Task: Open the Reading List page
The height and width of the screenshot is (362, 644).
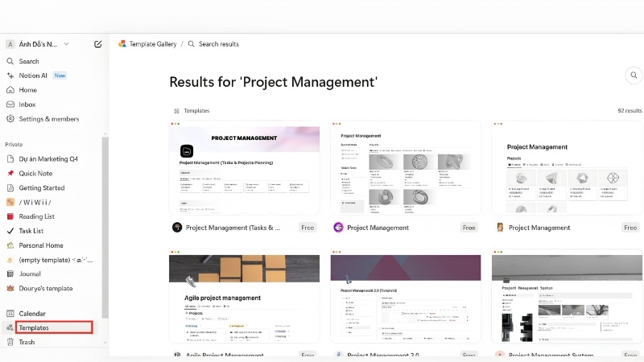Action: point(36,216)
